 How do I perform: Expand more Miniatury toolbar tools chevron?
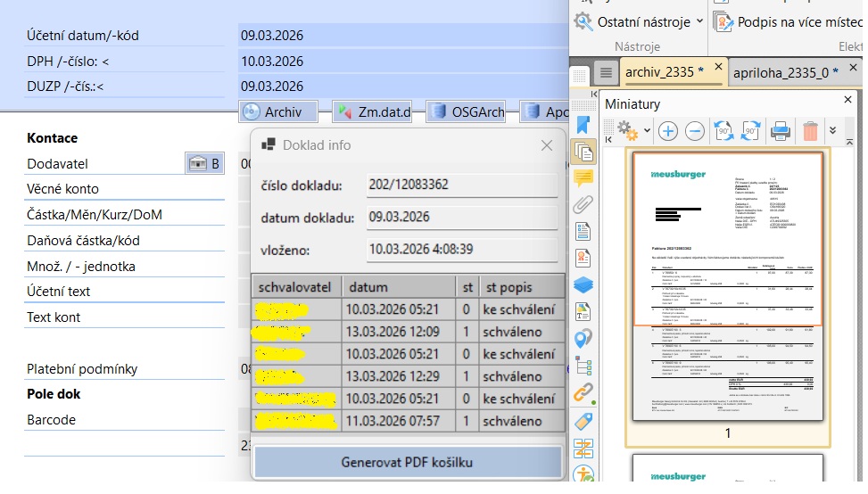(833, 130)
